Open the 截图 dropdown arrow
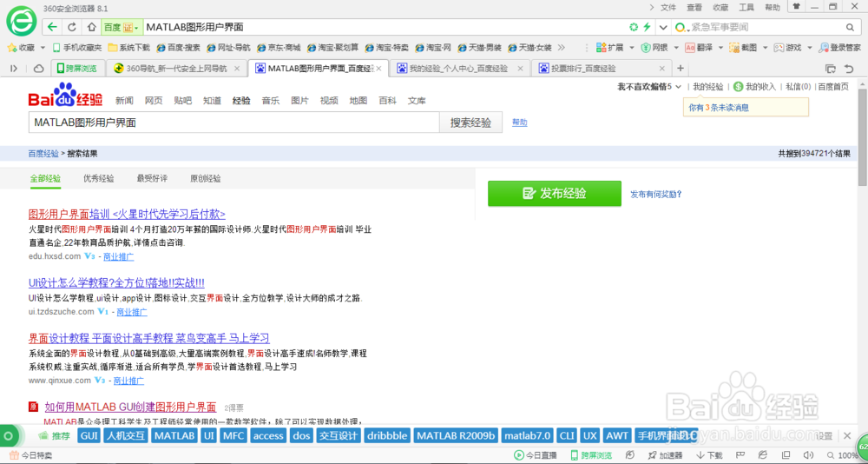The height and width of the screenshot is (464, 868). 766,48
